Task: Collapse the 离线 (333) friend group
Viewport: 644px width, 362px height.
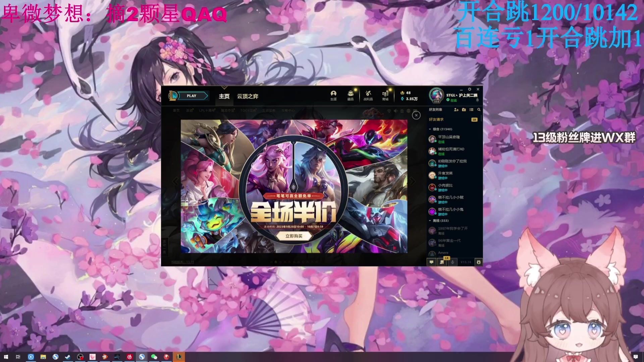Action: coord(439,221)
